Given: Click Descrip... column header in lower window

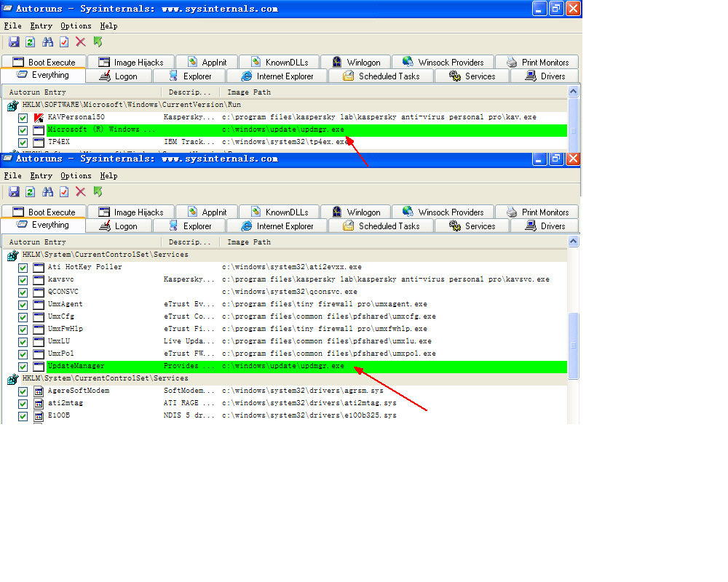Looking at the screenshot, I should (190, 242).
